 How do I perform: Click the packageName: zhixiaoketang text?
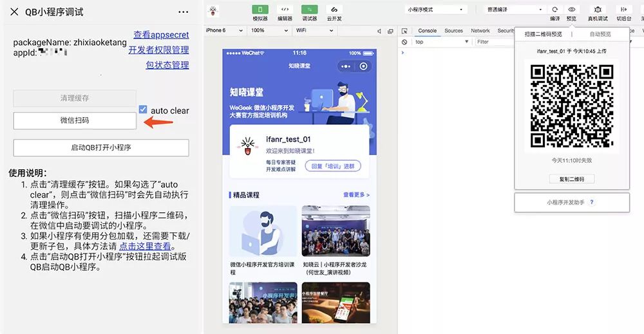tap(70, 42)
